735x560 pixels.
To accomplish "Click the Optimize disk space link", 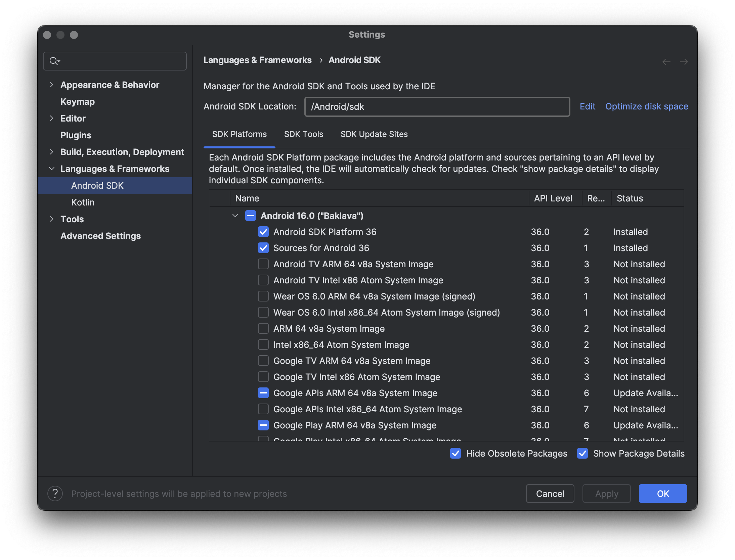I will pyautogui.click(x=646, y=106).
